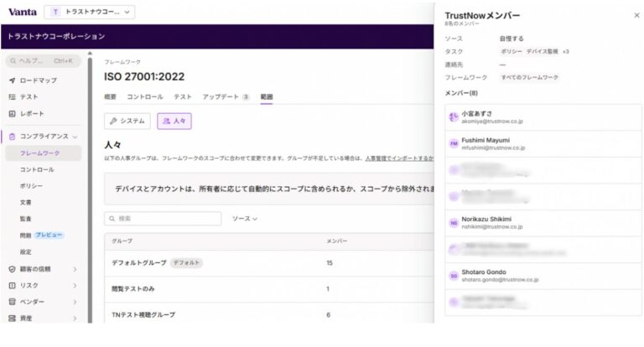Switch to the 概要 tab
Image resolution: width=644 pixels, height=347 pixels.
(x=110, y=97)
